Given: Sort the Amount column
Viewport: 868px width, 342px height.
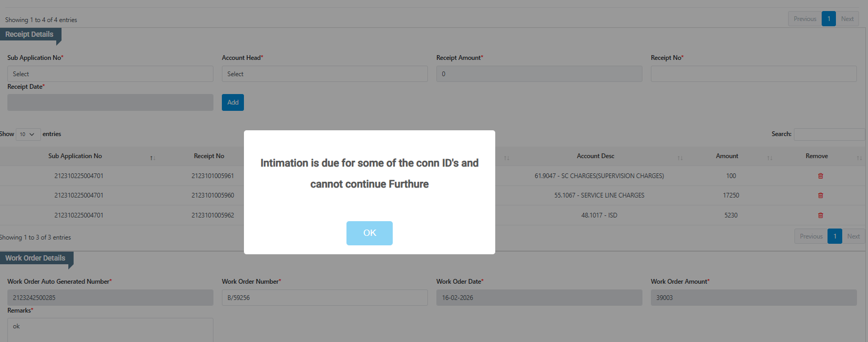Looking at the screenshot, I should pyautogui.click(x=769, y=158).
